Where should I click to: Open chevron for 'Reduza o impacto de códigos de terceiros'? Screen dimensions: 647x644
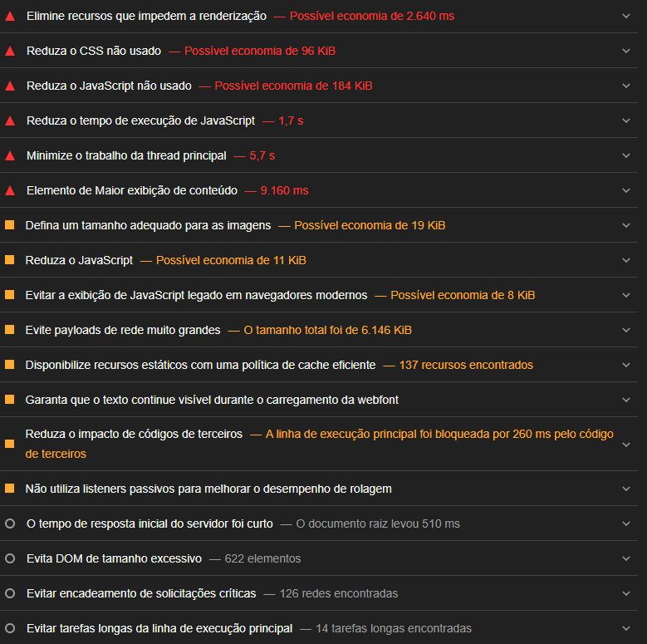626,444
